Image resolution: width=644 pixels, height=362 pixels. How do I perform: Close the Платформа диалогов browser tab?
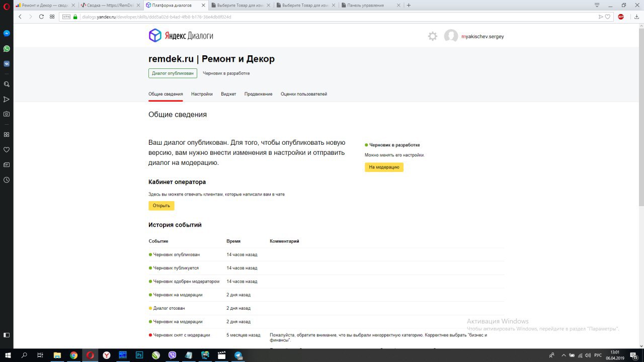pos(202,5)
